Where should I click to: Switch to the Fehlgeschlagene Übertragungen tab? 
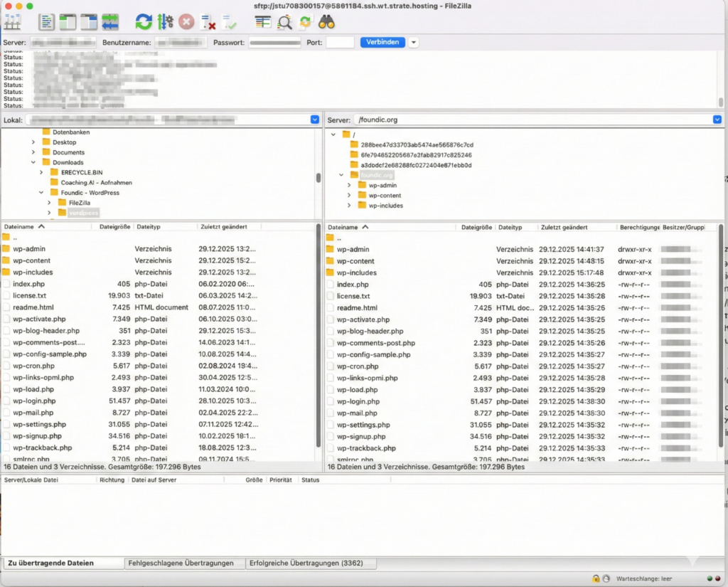(x=181, y=563)
